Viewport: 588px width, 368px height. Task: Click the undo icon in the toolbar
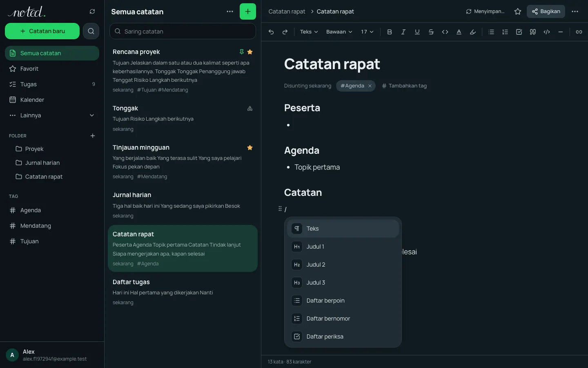[271, 32]
